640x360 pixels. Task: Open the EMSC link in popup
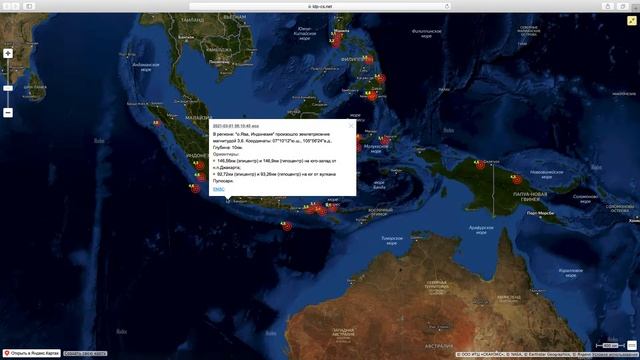click(x=219, y=189)
